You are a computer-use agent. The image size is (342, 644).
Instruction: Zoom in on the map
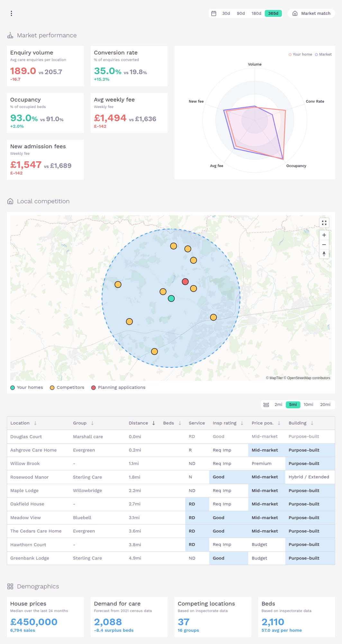point(324,235)
